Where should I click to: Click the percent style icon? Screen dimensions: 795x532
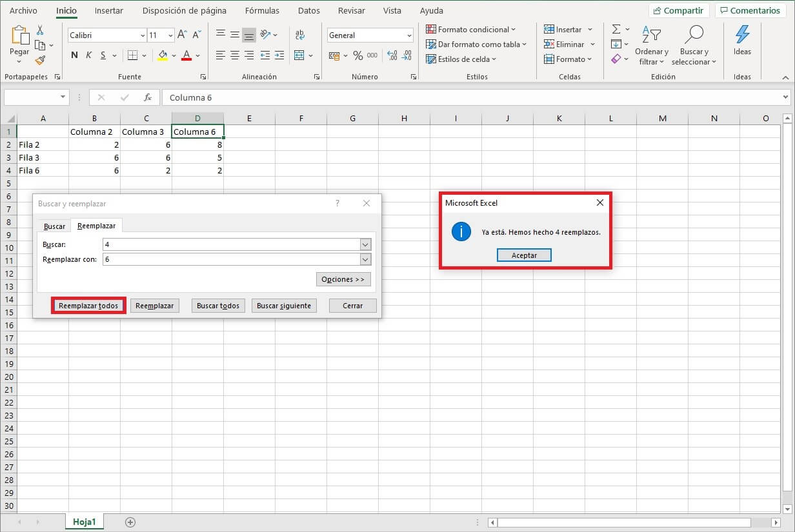coord(357,55)
